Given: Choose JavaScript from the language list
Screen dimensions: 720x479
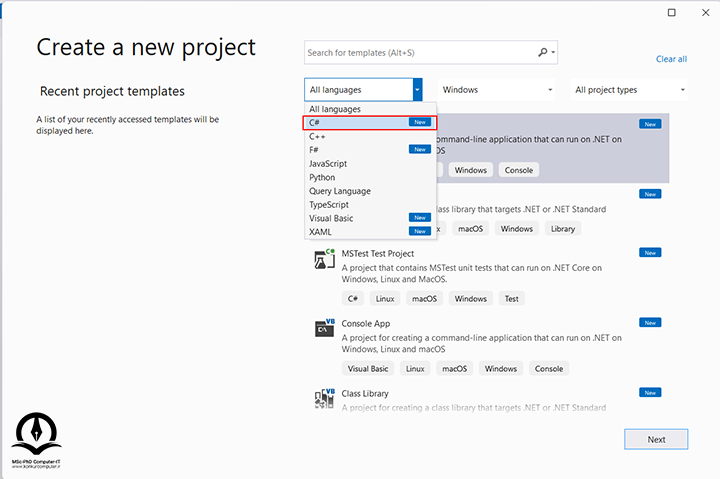Looking at the screenshot, I should click(370, 163).
